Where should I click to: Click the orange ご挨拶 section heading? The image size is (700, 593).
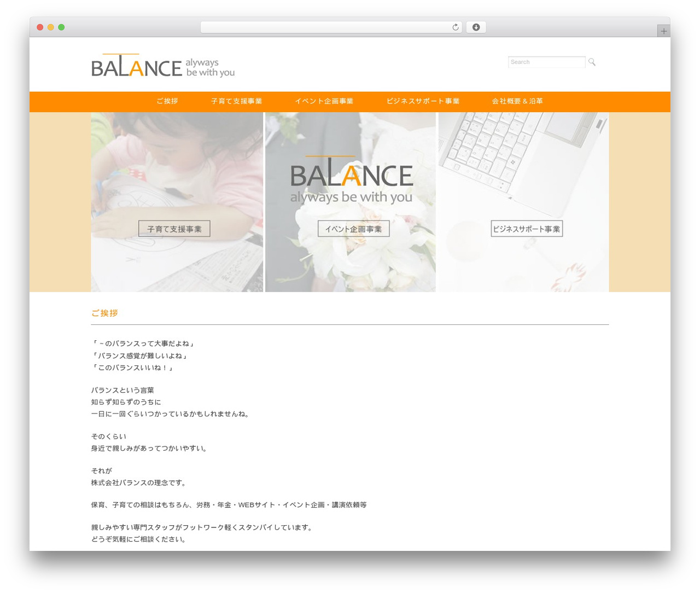click(x=104, y=313)
